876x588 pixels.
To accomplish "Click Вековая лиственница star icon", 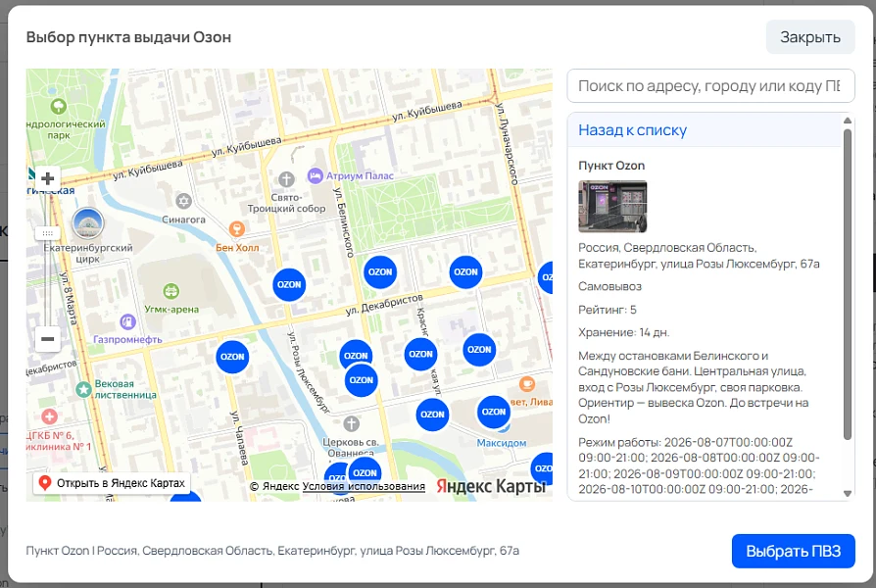I will [x=84, y=390].
